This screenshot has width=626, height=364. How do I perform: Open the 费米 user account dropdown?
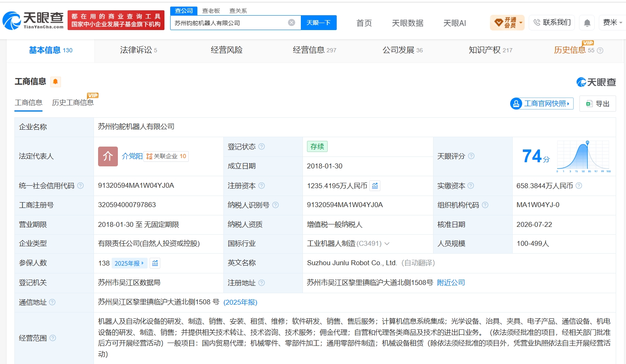click(x=612, y=22)
